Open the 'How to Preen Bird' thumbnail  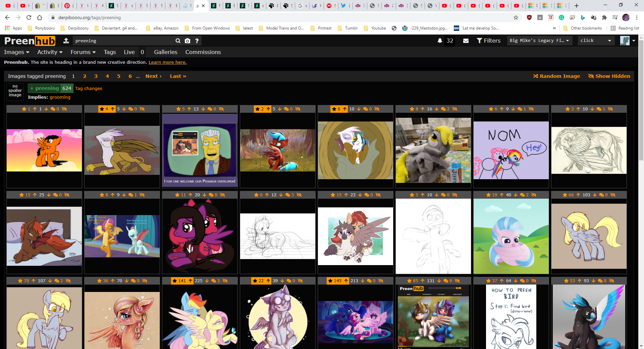[511, 317]
